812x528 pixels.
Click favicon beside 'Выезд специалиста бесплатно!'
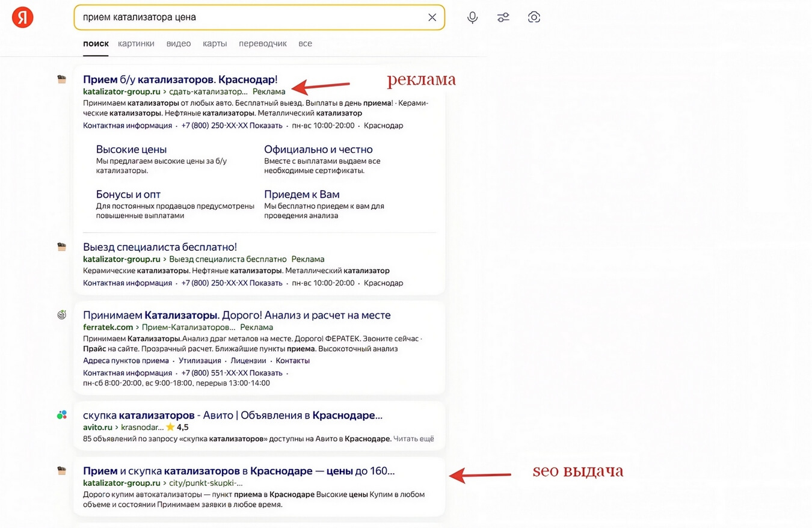[61, 247]
